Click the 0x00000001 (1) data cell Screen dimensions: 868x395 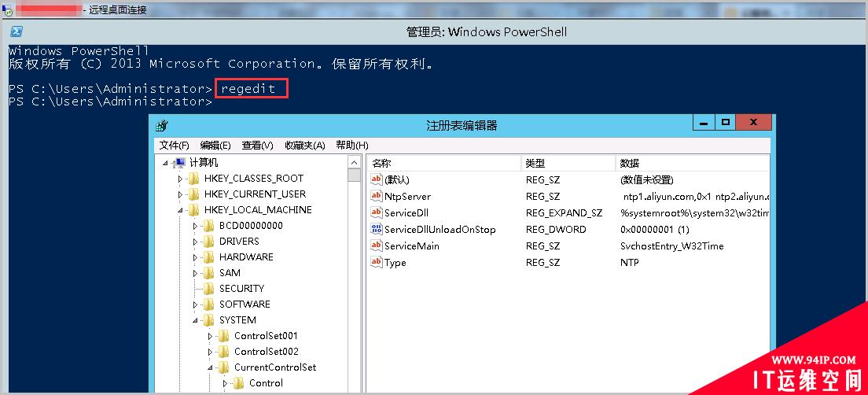(x=654, y=229)
